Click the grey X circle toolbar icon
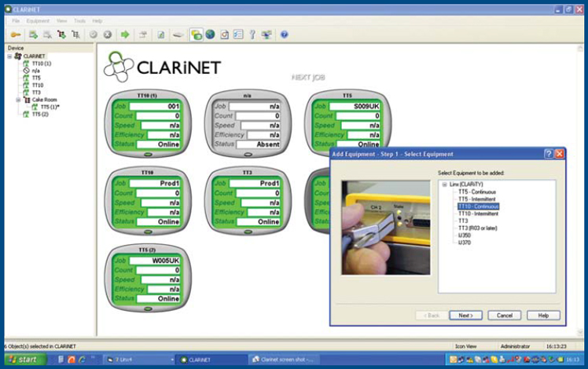Viewport: 588px width, 369px height. pos(107,35)
